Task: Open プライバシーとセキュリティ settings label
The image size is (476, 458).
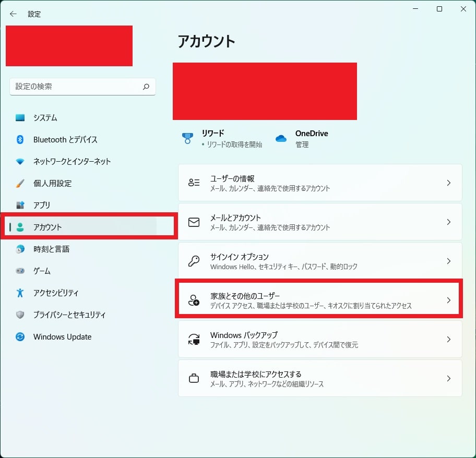Action: [x=69, y=315]
